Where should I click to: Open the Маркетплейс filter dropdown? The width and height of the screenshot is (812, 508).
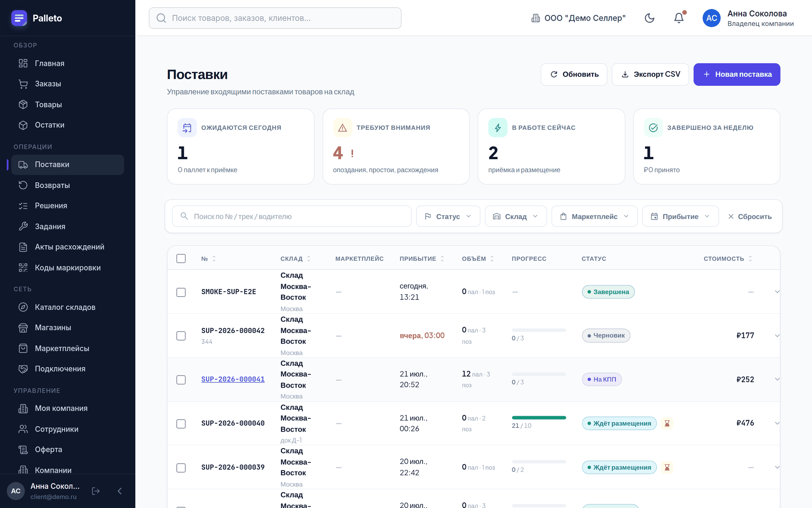point(594,216)
